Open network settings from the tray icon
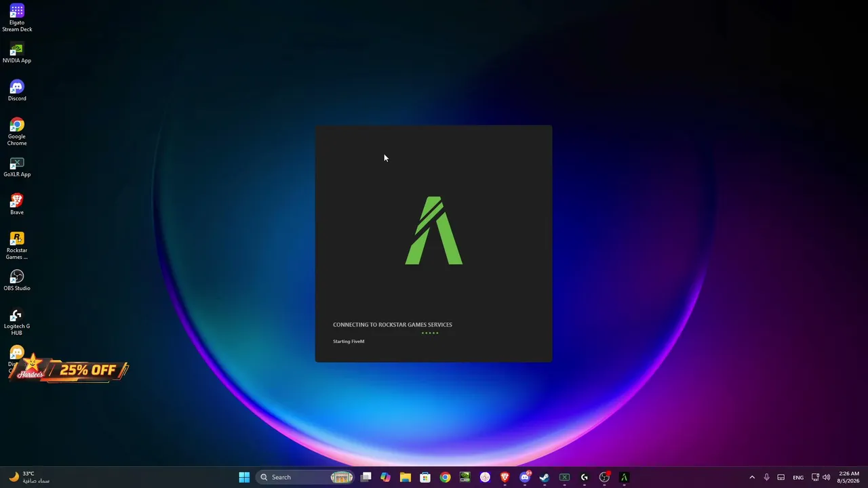 816,477
